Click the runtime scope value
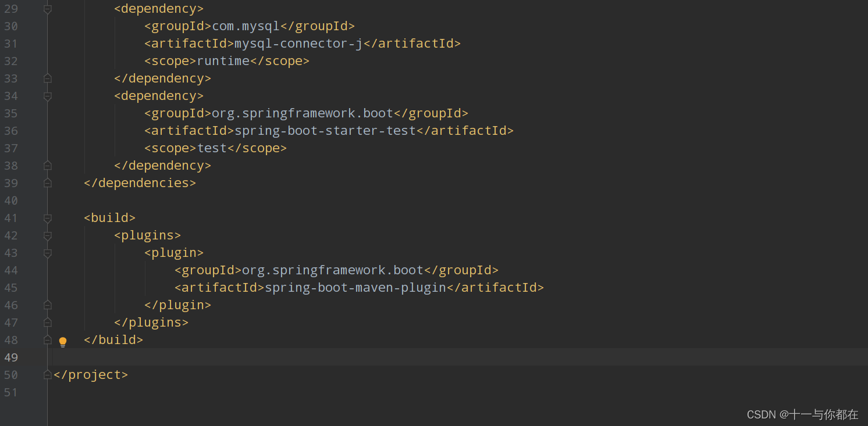This screenshot has width=868, height=426. 223,60
